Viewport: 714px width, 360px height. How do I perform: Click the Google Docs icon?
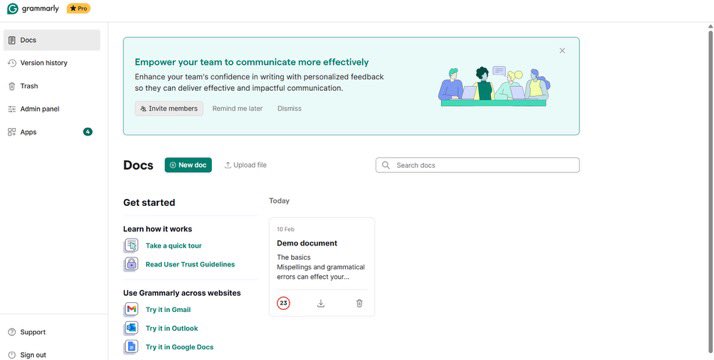[x=131, y=347]
